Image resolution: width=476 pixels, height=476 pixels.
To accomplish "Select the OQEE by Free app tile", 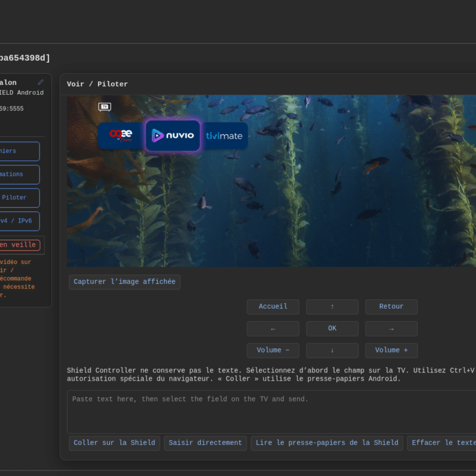I will (x=120, y=135).
